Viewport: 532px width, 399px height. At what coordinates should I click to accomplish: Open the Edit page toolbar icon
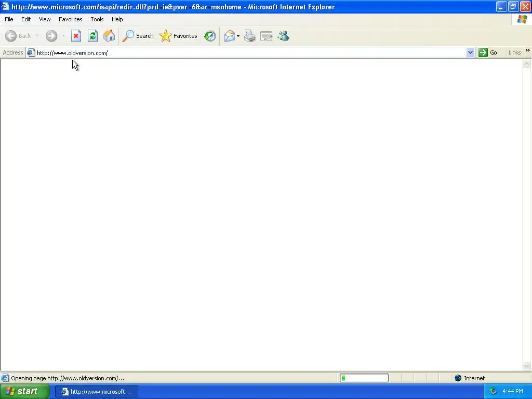pyautogui.click(x=267, y=36)
